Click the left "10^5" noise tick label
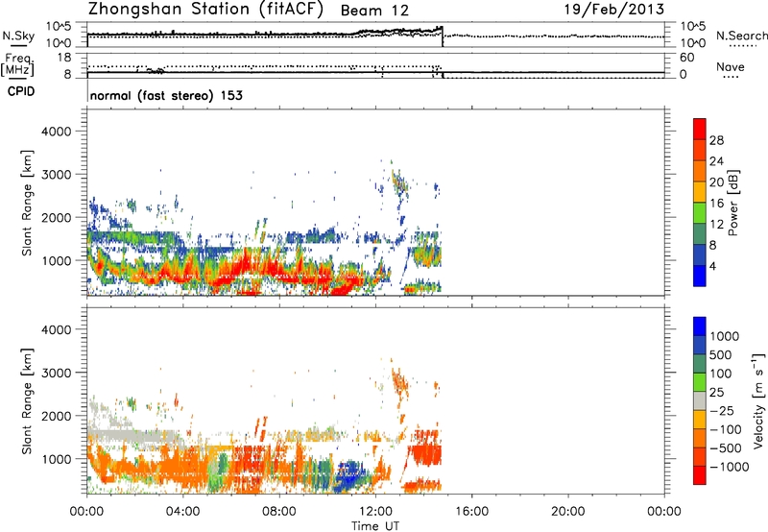The image size is (768, 532). (60, 27)
